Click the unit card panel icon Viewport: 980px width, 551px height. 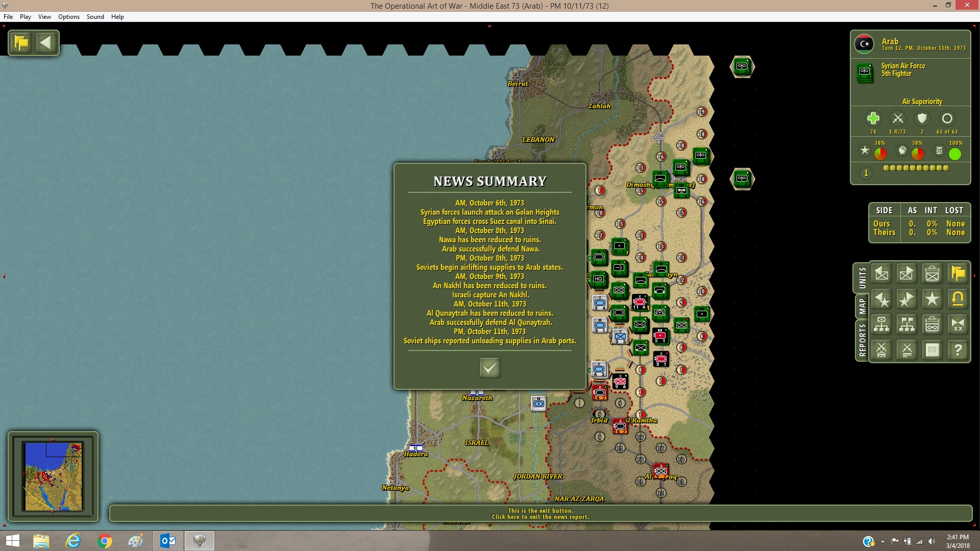click(x=932, y=350)
